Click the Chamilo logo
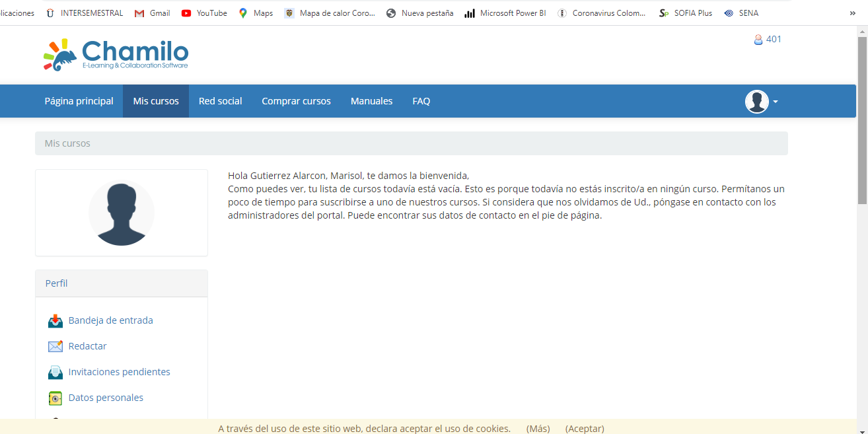 pyautogui.click(x=115, y=54)
